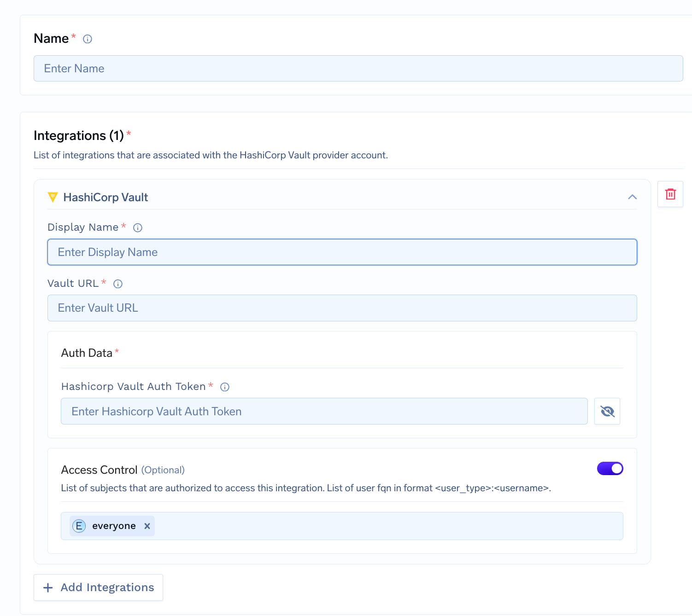Viewport: 692px width, 616px height.
Task: Click the Auth Data label
Action: pyautogui.click(x=87, y=353)
